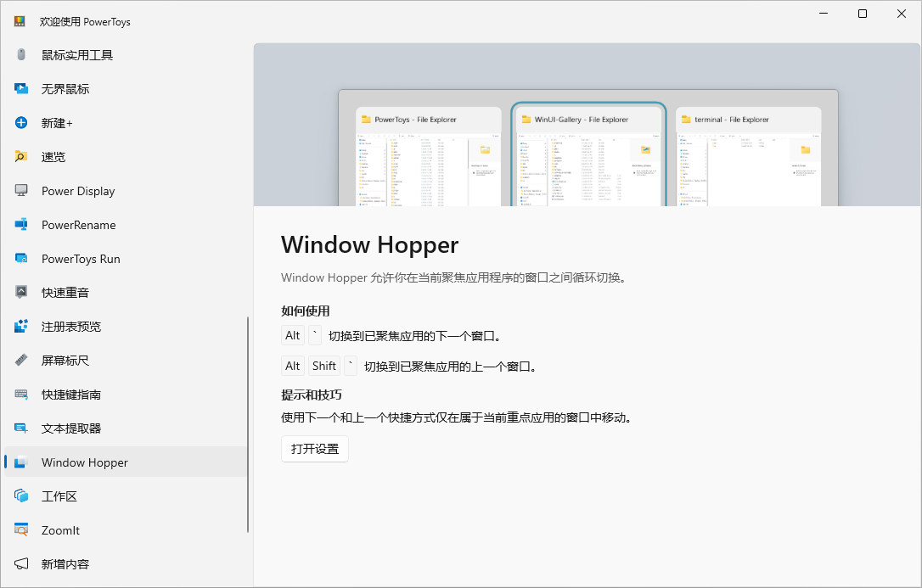Select 注册表预览 in sidebar
Viewport: 922px width, 588px height.
(126, 327)
